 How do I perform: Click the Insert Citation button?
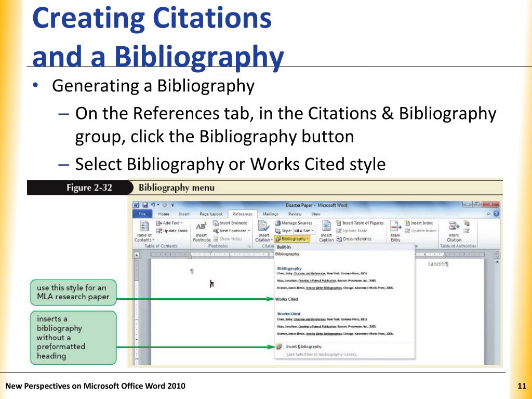263,231
